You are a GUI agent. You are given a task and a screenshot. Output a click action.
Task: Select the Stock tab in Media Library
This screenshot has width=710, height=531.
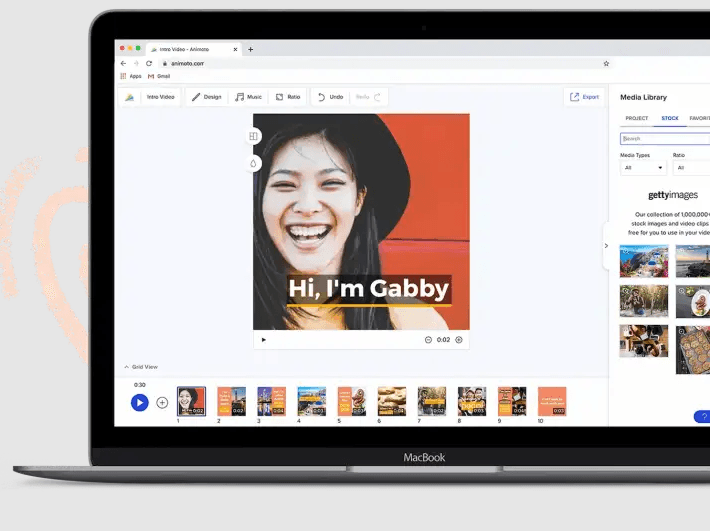tap(670, 118)
